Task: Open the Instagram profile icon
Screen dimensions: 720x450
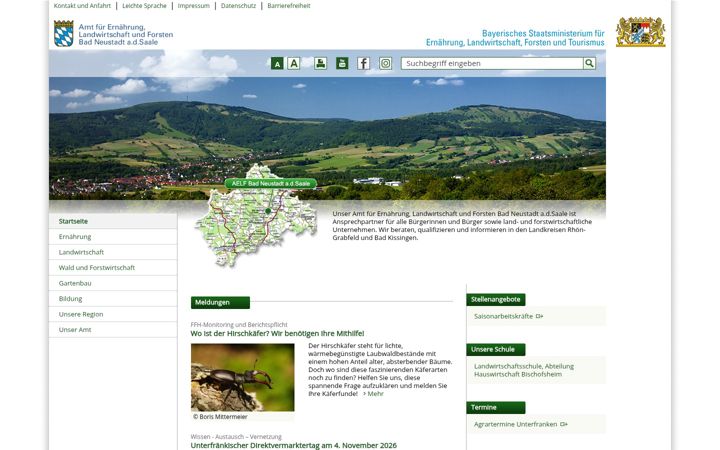Action: tap(385, 63)
